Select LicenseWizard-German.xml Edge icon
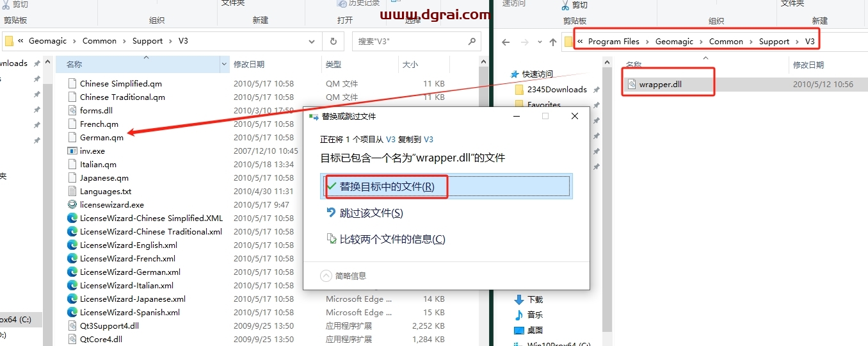Image resolution: width=868 pixels, height=346 pixels. [72, 272]
